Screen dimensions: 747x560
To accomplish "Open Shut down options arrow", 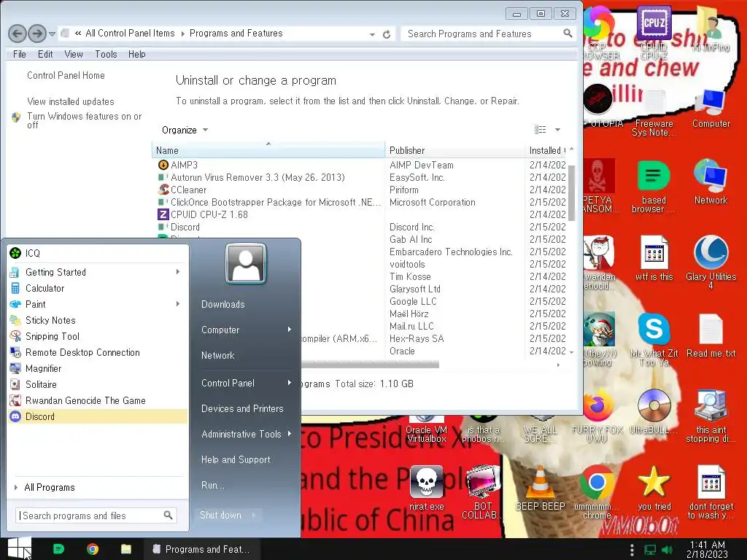I will tap(254, 516).
